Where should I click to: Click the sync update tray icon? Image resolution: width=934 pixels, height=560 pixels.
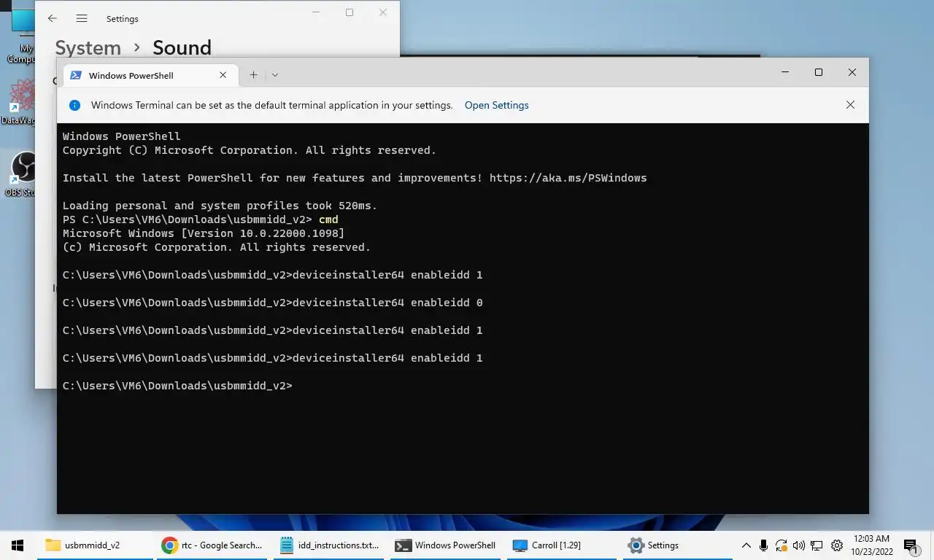781,545
